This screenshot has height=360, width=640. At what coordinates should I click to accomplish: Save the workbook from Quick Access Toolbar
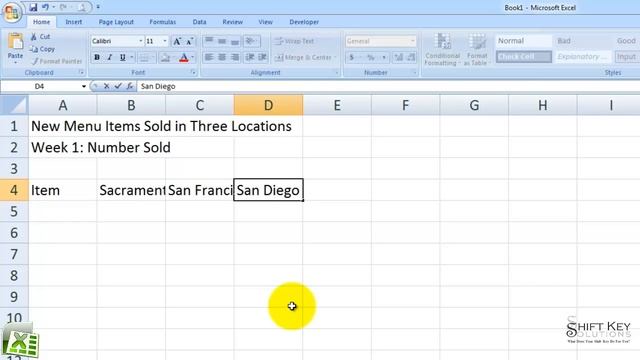33,7
